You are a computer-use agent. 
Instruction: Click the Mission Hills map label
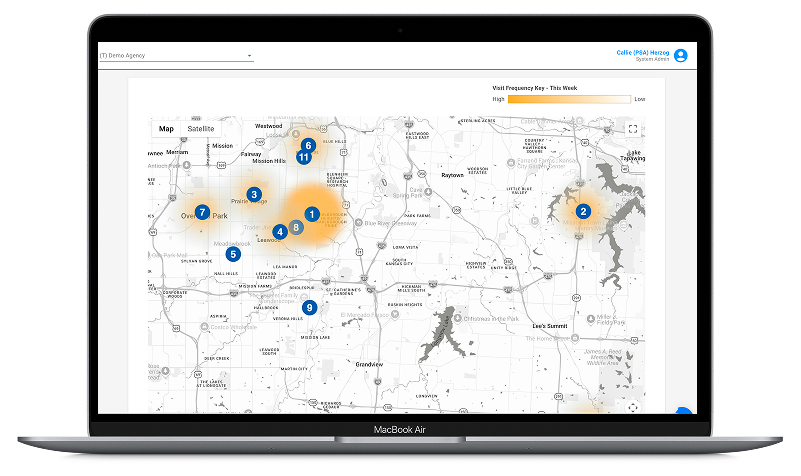pos(269,161)
